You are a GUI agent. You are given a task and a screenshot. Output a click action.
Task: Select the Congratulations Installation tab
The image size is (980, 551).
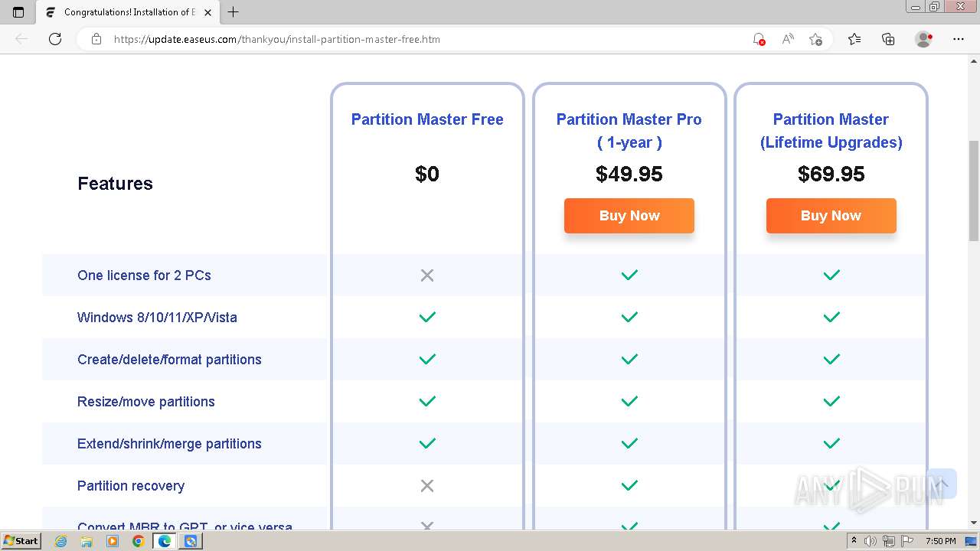[x=129, y=12]
